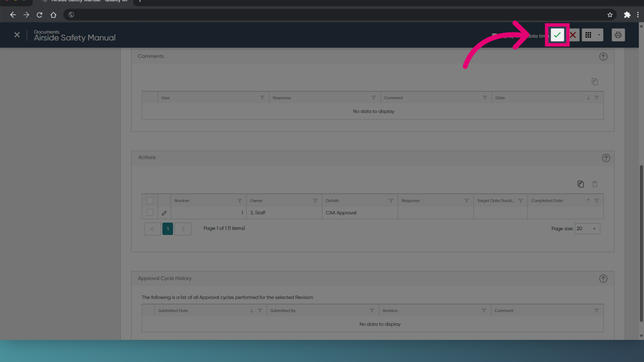Toggle sort arrow on Completed Date column
This screenshot has height=362, width=644.
pyautogui.click(x=588, y=200)
